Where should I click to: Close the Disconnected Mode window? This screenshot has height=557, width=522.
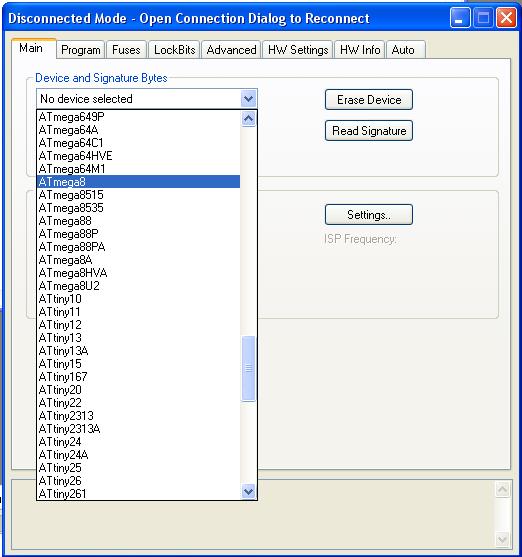pos(506,18)
